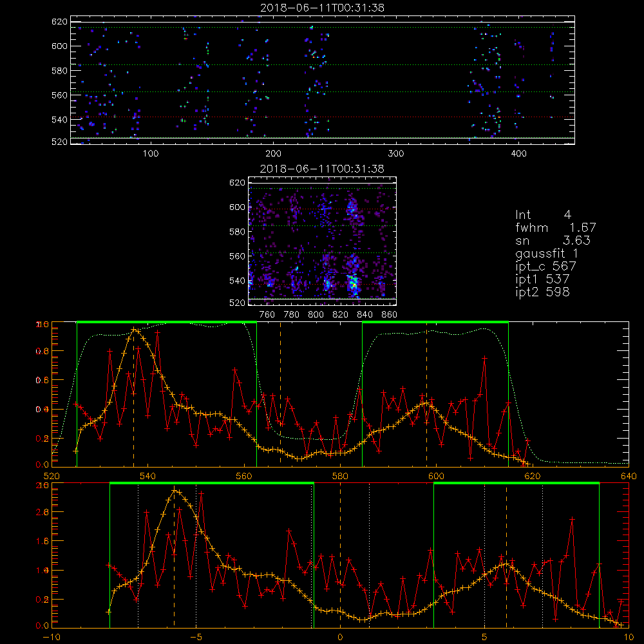Click the x-axis label 840 under the middle image
The width and height of the screenshot is (644, 644).
click(x=365, y=315)
